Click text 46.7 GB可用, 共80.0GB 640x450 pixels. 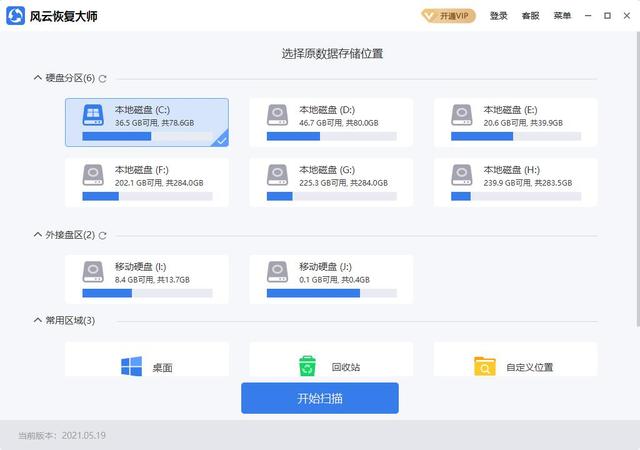click(339, 123)
